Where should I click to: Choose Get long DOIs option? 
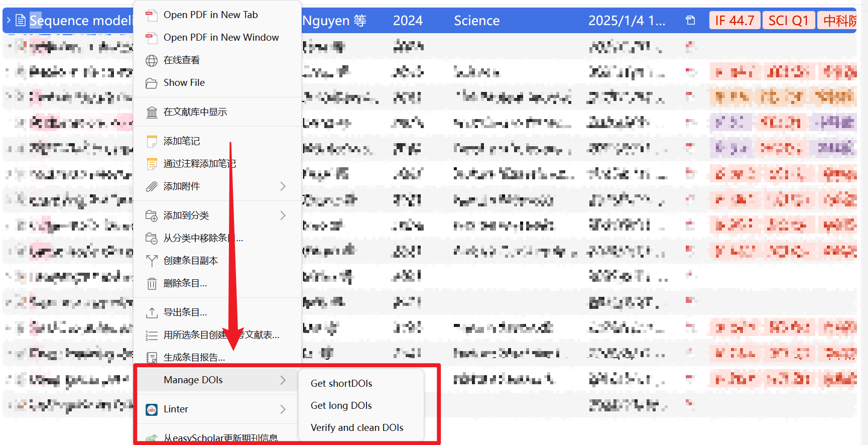point(341,405)
